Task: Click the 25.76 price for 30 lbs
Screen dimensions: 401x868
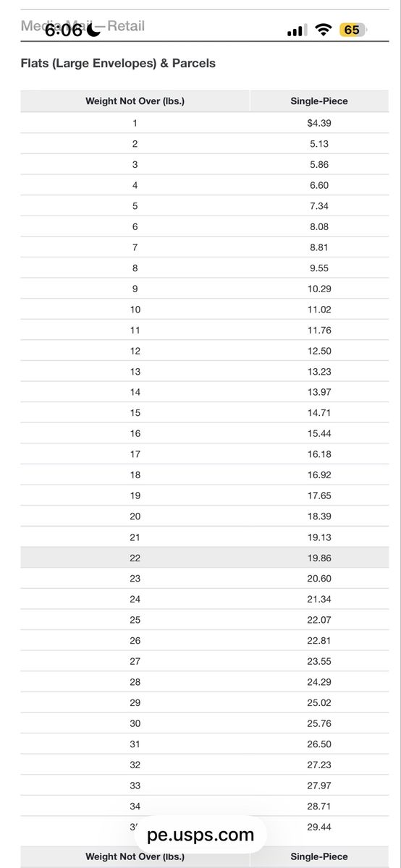Action: click(319, 723)
